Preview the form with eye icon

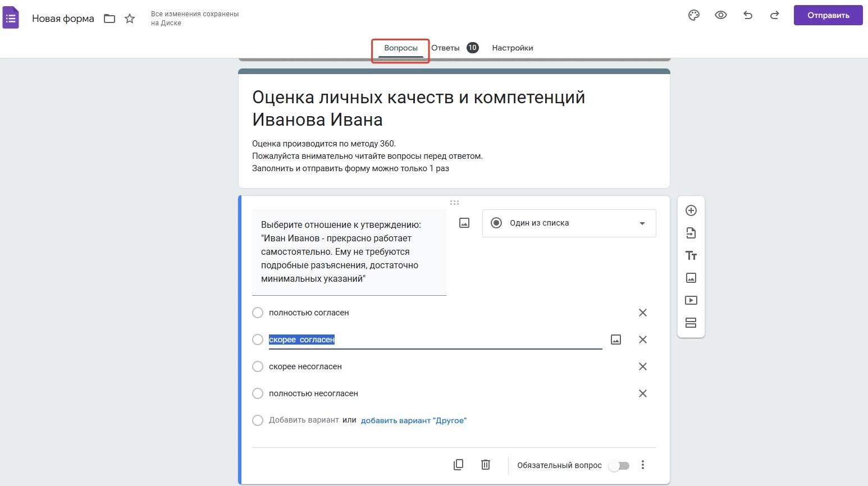721,15
